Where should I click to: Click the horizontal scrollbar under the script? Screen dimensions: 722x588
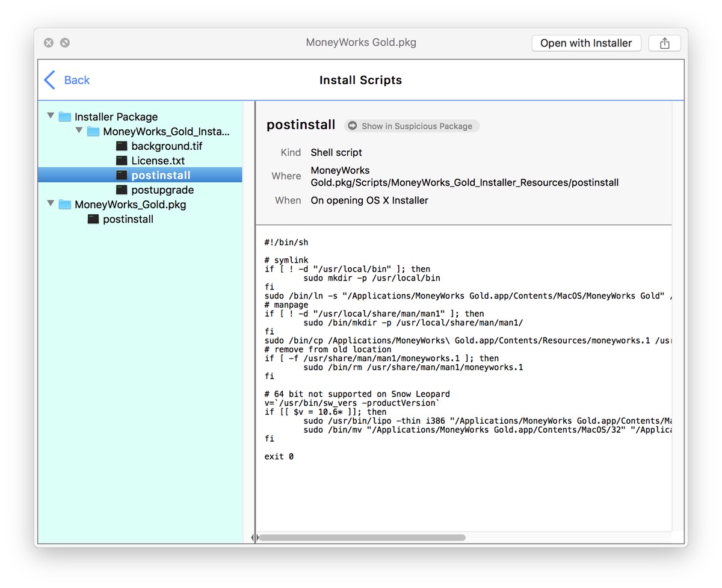[x=362, y=537]
